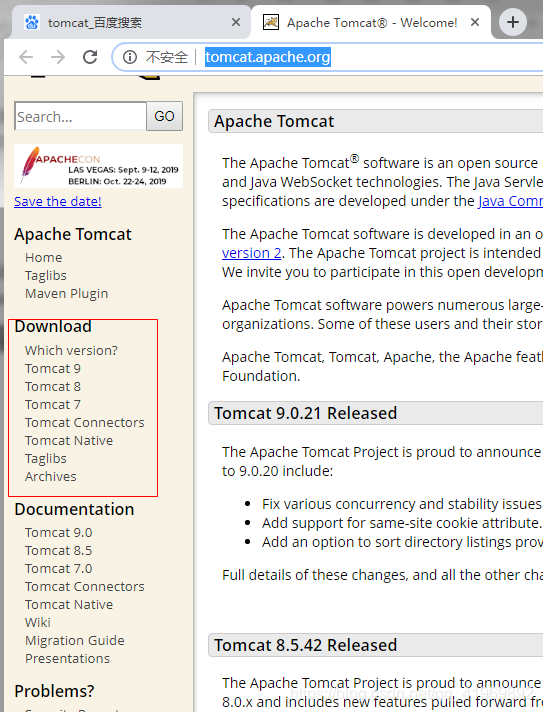
Task: Open Tomcat 8 download page
Action: click(53, 386)
